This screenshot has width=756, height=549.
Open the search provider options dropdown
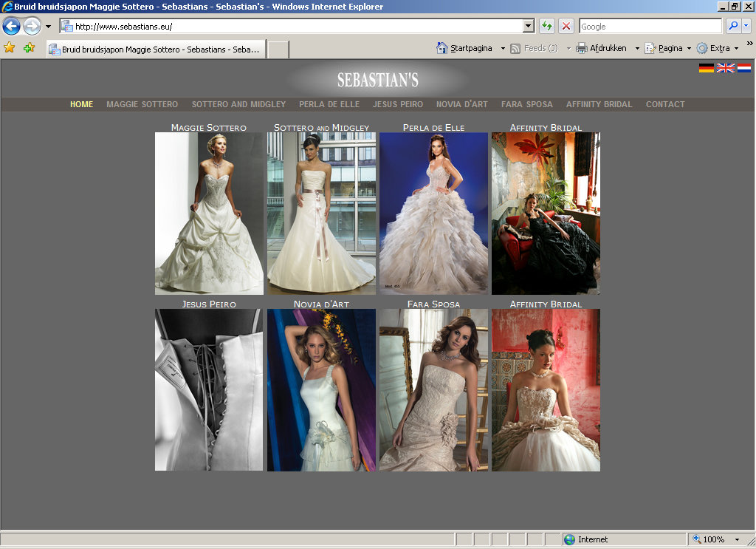[746, 26]
